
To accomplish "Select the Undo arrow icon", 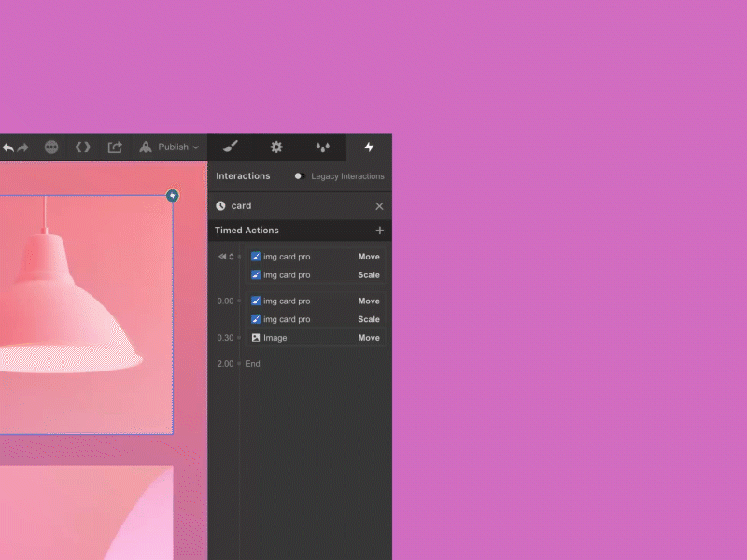I will click(10, 147).
